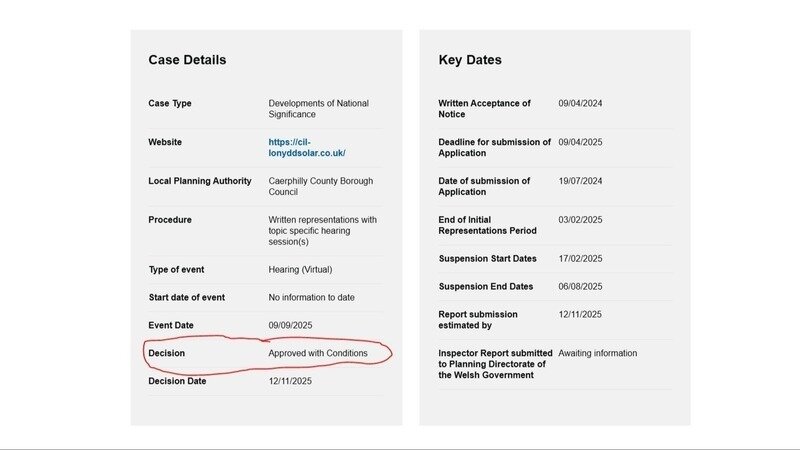Click the 'Report submission estimated by' label
The width and height of the screenshot is (800, 450).
pyautogui.click(x=478, y=319)
